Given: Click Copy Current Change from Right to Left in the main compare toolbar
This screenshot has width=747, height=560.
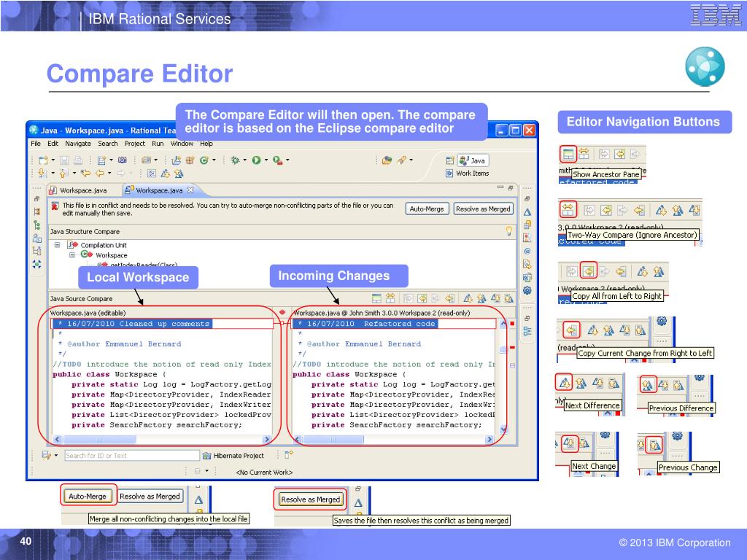Looking at the screenshot, I should pyautogui.click(x=449, y=298).
